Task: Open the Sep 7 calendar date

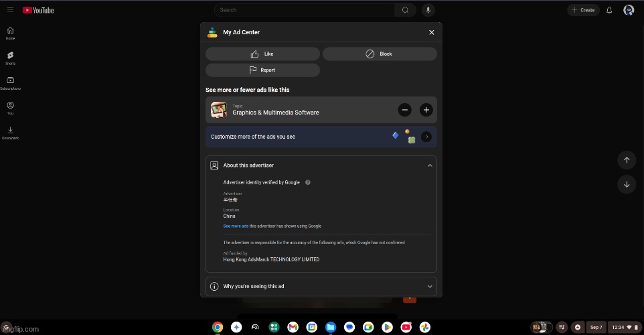Action: (x=596, y=327)
